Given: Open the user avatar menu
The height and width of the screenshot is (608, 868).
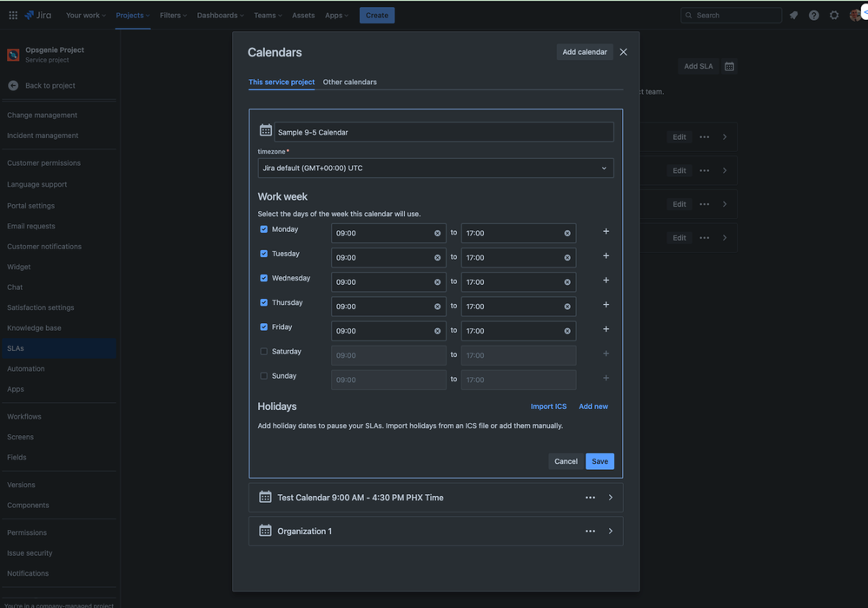Looking at the screenshot, I should click(855, 16).
